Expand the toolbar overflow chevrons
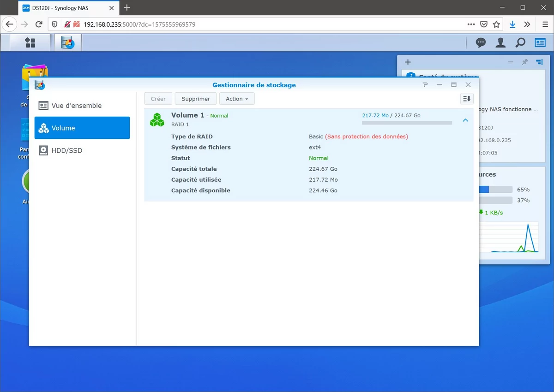 (527, 24)
